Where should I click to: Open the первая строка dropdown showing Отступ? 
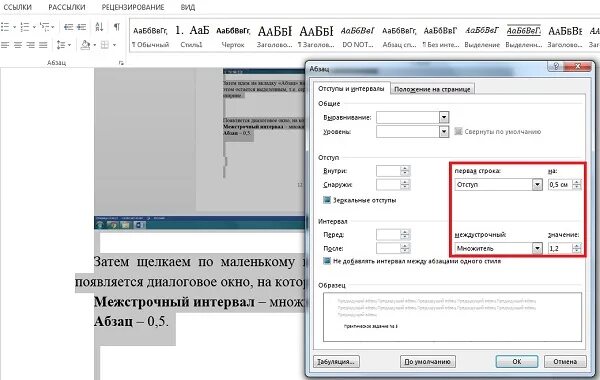(537, 185)
